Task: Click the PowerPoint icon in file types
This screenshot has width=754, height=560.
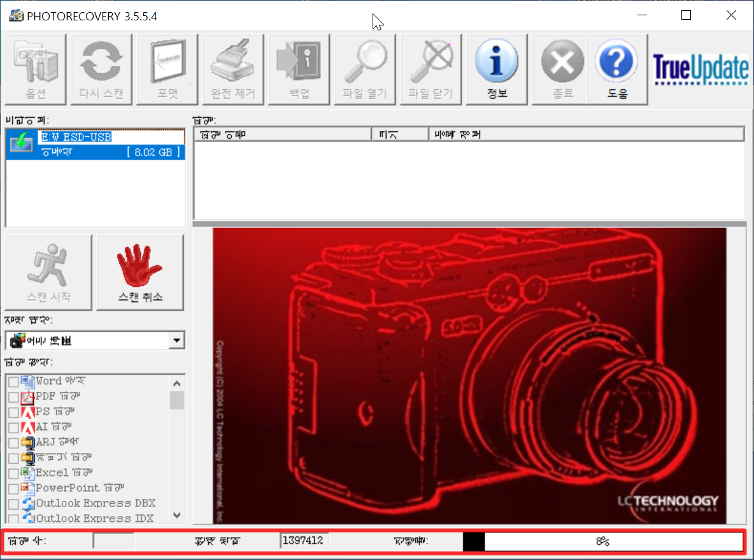Action: [x=27, y=489]
